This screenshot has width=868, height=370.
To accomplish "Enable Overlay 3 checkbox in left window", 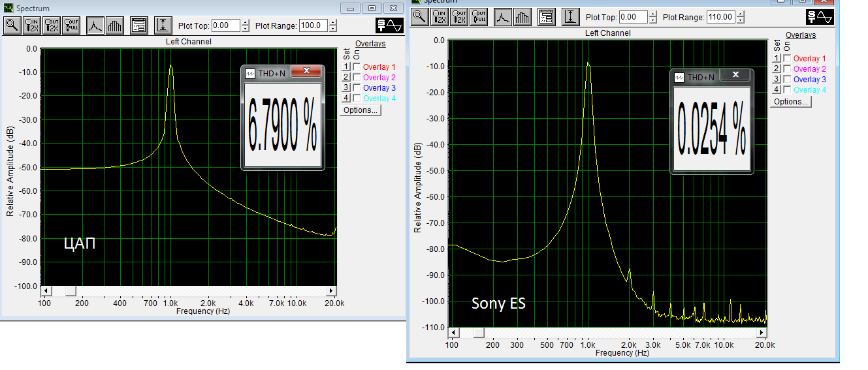I will [x=357, y=88].
